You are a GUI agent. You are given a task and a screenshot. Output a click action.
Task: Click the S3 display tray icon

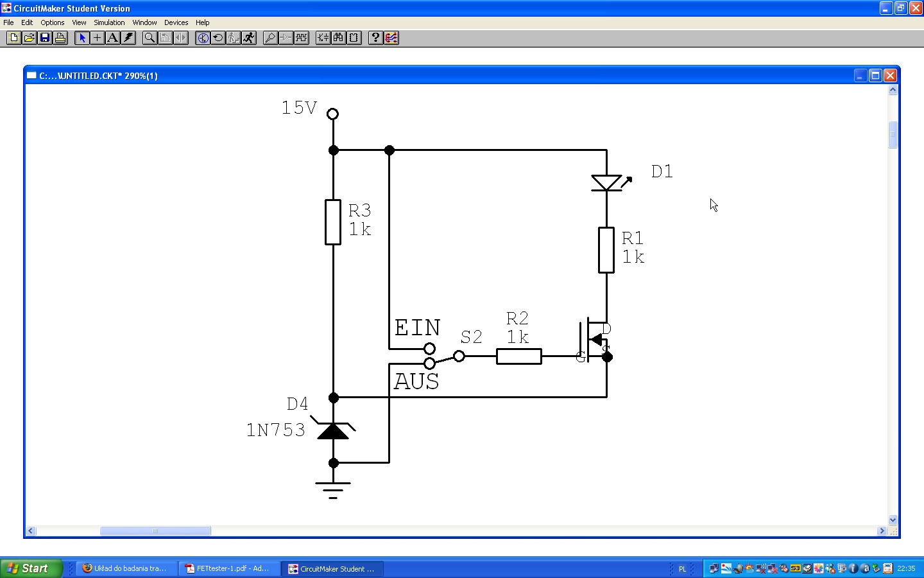tap(796, 568)
